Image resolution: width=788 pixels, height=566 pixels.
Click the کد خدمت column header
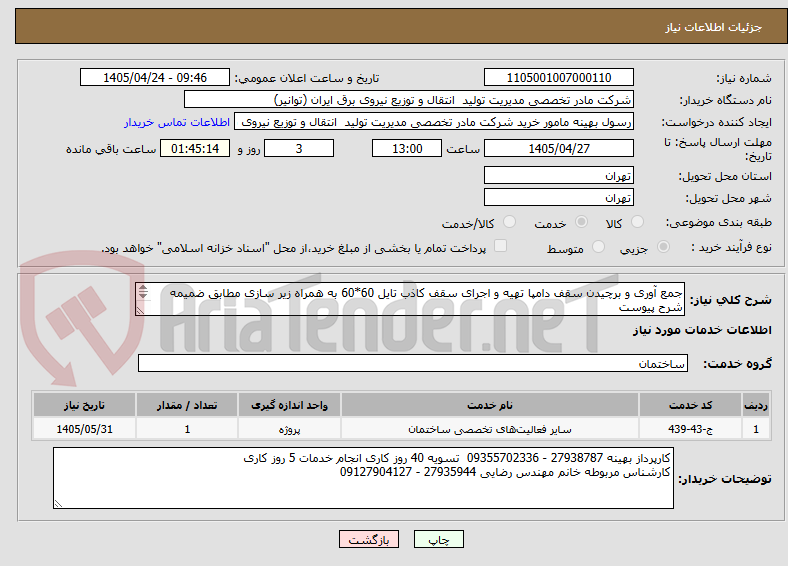tap(691, 405)
